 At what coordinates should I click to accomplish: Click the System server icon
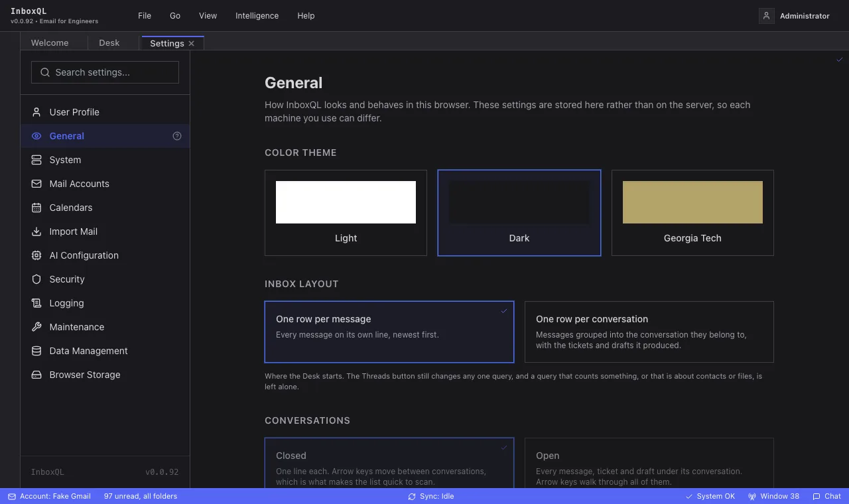tap(36, 160)
